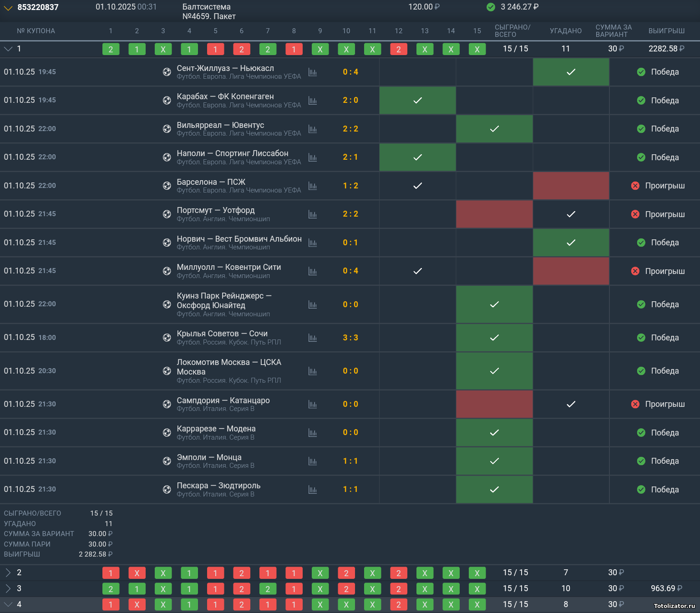Image resolution: width=700 pixels, height=613 pixels.
Task: Click the checkmark cell for Норвич — Вест Бромвич
Action: [571, 243]
